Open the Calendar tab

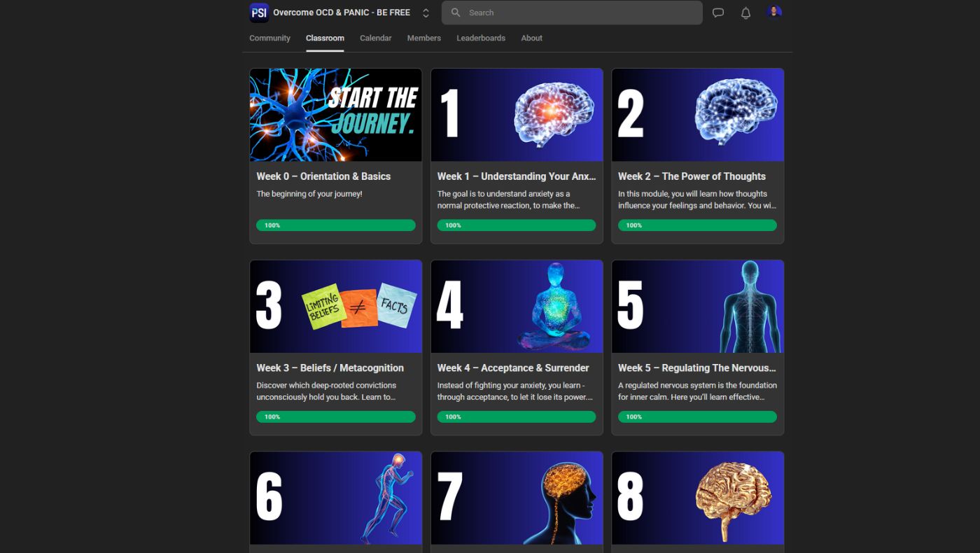(x=375, y=38)
